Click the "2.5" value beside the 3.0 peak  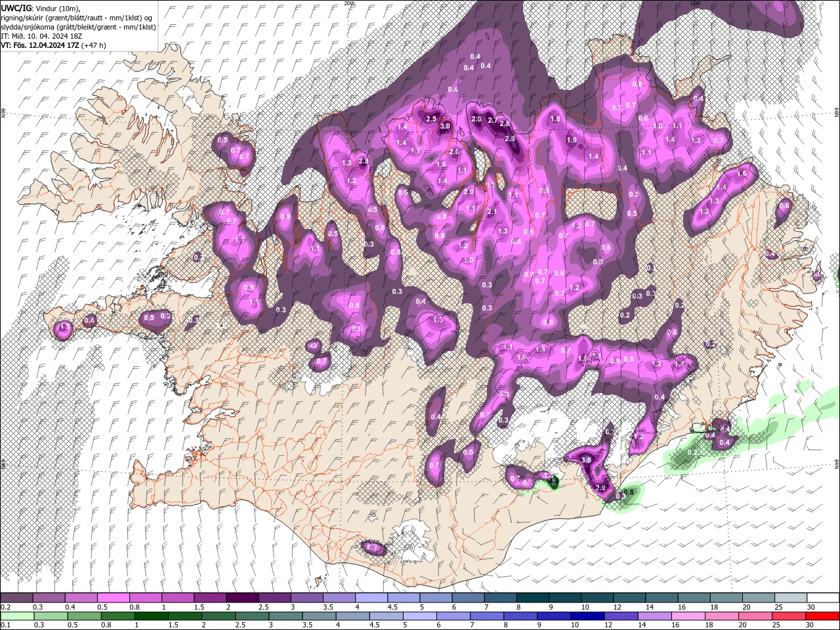click(431, 119)
